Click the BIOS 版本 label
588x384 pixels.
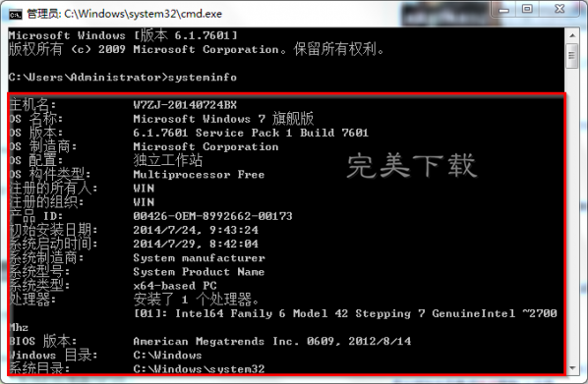[42, 341]
